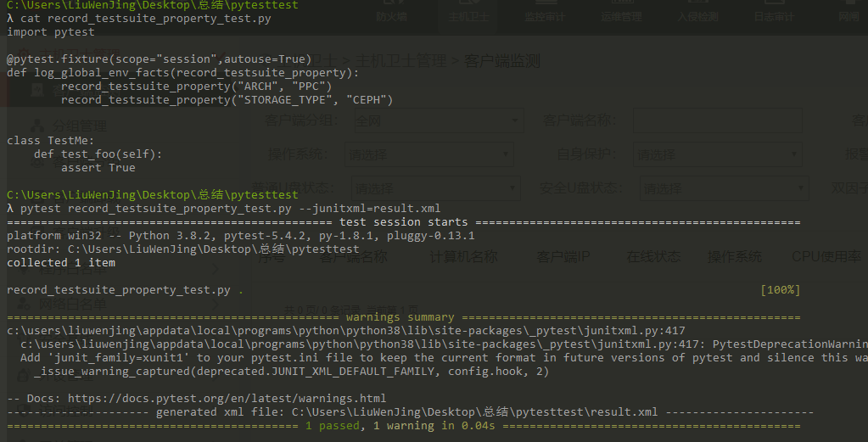Expand the 自身保护 请选择 dropdown
Viewport: 868px width, 442px height.
(718, 154)
